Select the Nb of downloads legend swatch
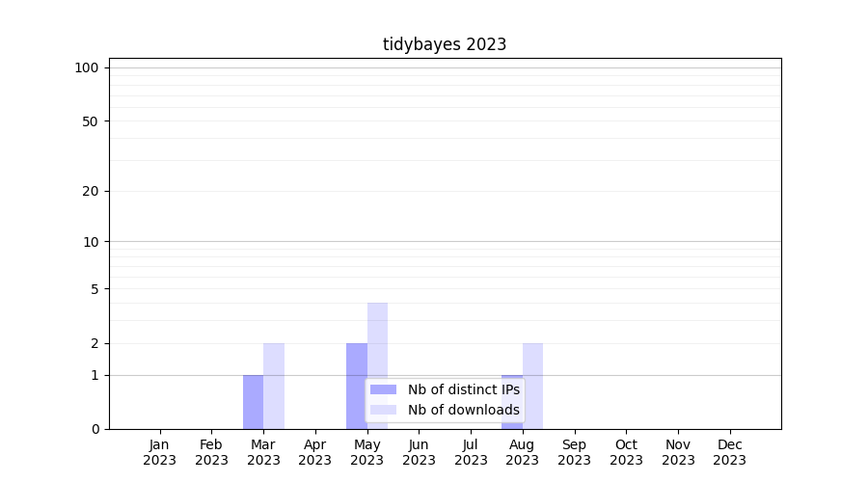Viewport: 868px width, 482px height. pos(383,410)
